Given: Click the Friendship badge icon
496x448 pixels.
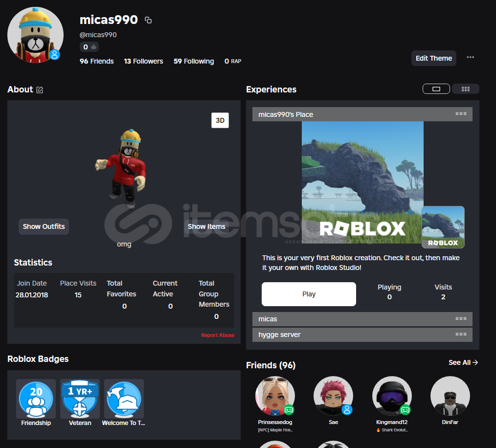Looking at the screenshot, I should [36, 399].
